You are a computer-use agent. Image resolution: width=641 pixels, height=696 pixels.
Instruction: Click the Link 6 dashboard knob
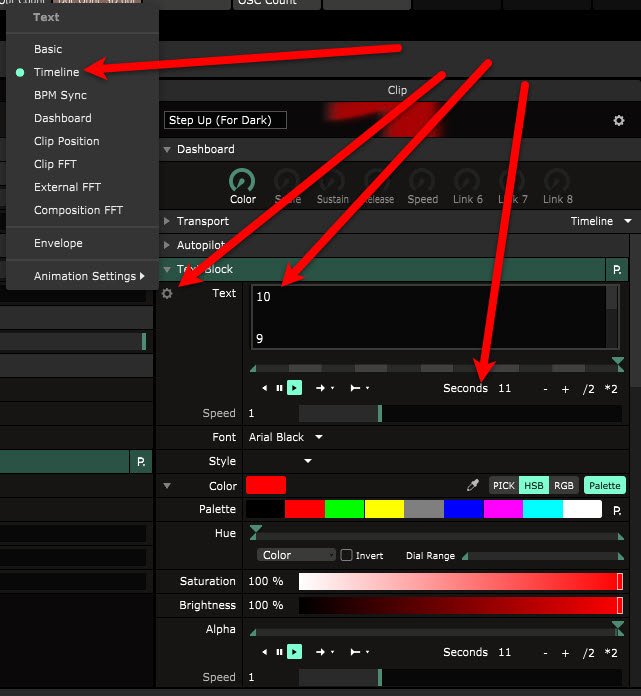tap(467, 181)
